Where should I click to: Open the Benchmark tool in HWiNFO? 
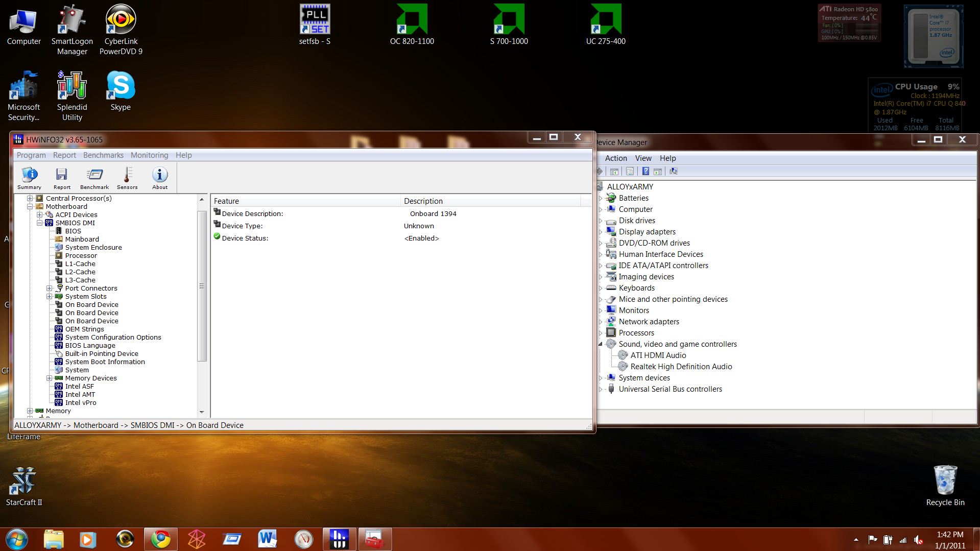[x=94, y=178]
